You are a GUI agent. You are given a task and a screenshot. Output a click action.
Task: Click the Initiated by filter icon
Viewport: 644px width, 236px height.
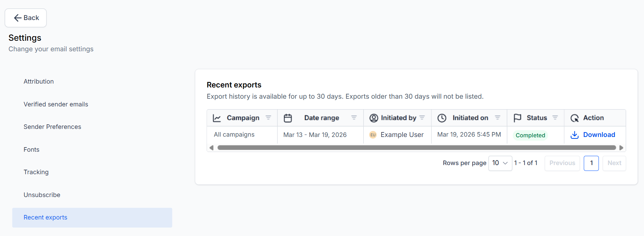pyautogui.click(x=422, y=118)
